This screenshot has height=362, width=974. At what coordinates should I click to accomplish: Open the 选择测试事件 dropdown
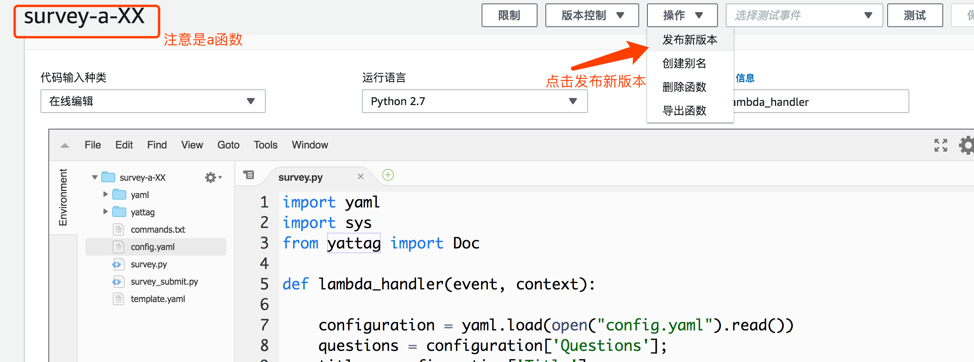(804, 16)
